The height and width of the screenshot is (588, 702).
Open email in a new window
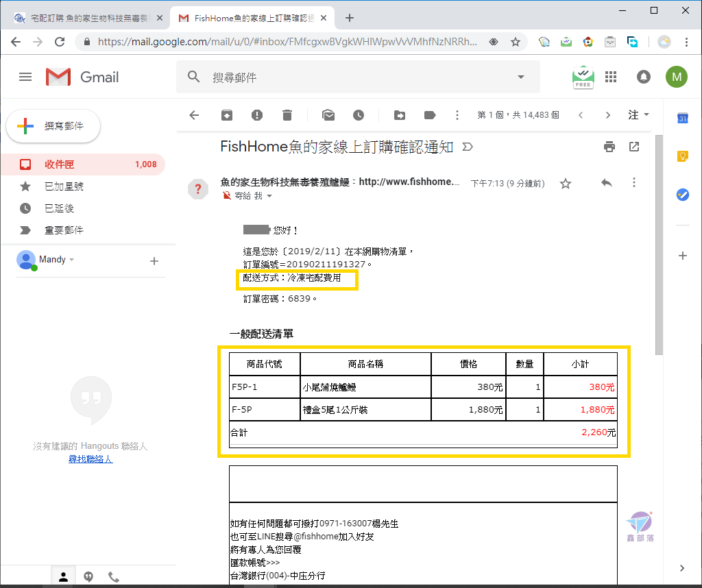click(634, 147)
